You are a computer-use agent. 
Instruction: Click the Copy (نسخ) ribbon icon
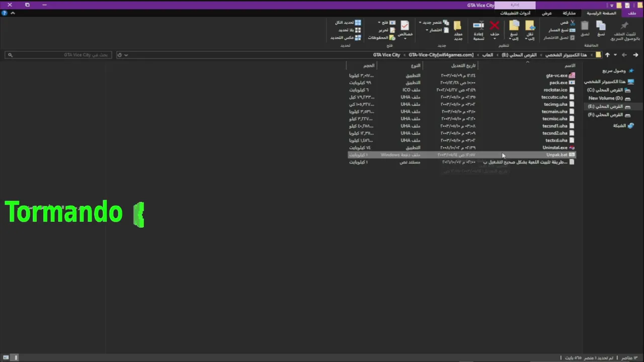point(601,26)
